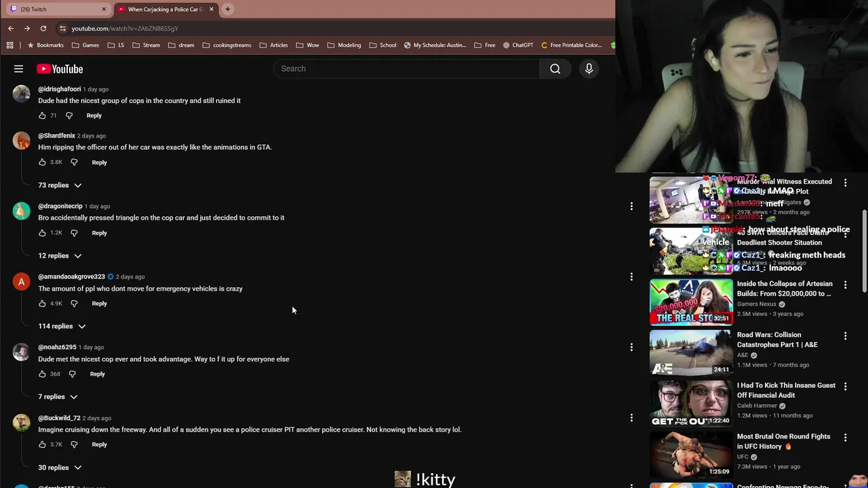Open the Games bookmarks folder

pos(85,45)
